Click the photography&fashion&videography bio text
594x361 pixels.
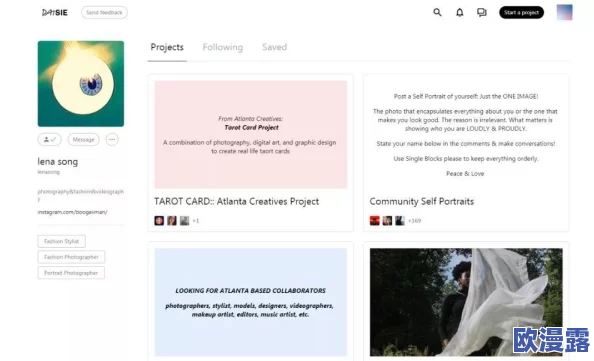pos(81,195)
